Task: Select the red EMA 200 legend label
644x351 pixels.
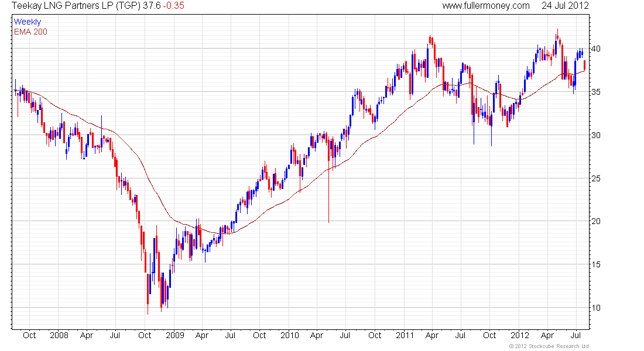Action: click(31, 32)
